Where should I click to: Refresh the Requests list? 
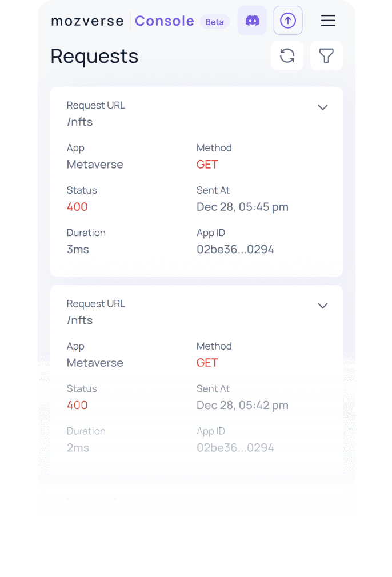pyautogui.click(x=287, y=56)
